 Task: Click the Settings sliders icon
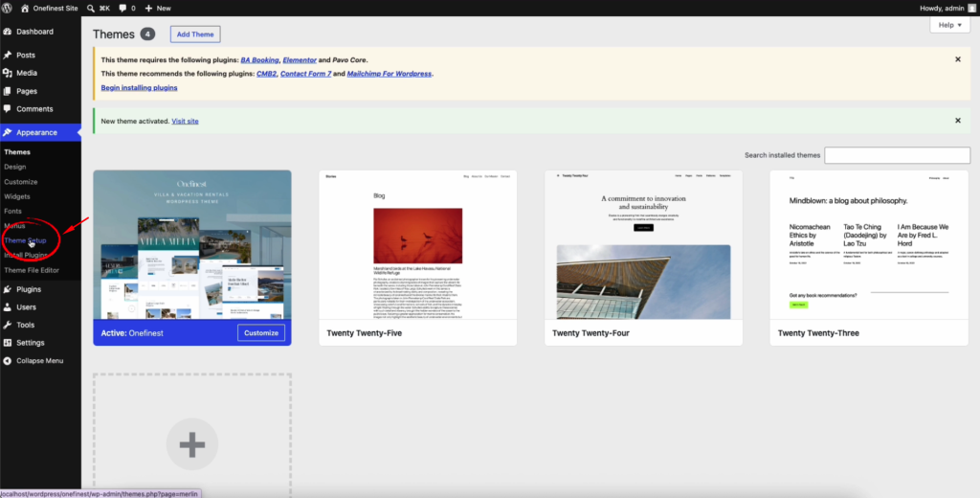pos(8,343)
